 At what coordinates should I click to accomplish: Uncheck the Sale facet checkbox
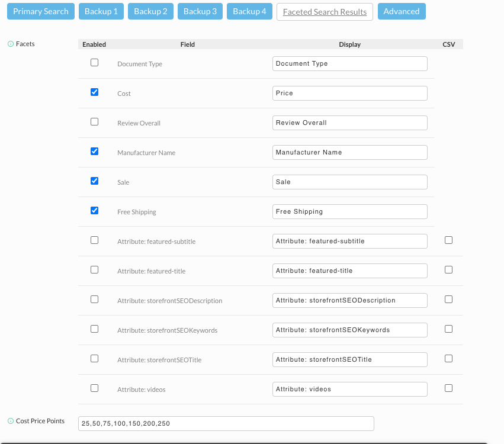pos(95,181)
